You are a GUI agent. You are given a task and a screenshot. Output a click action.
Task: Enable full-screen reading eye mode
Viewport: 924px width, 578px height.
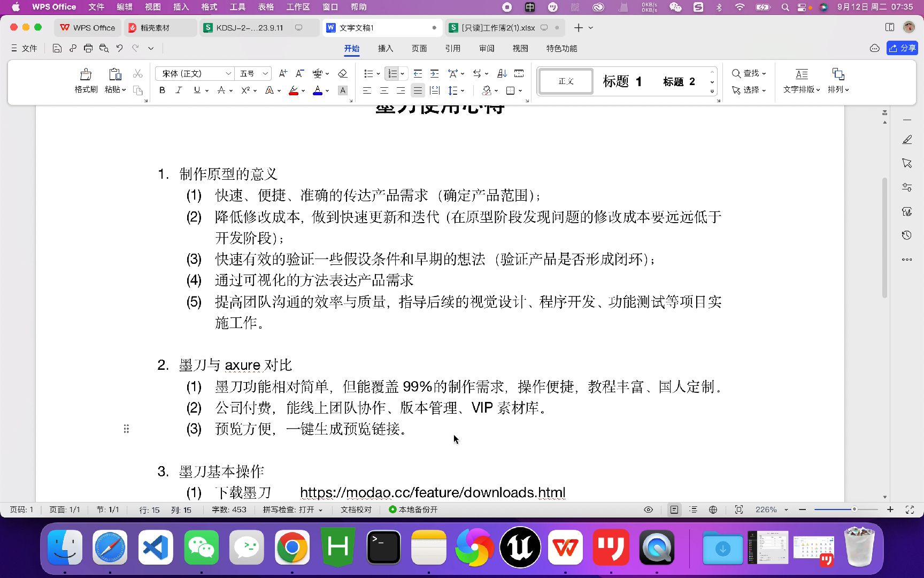[648, 509]
